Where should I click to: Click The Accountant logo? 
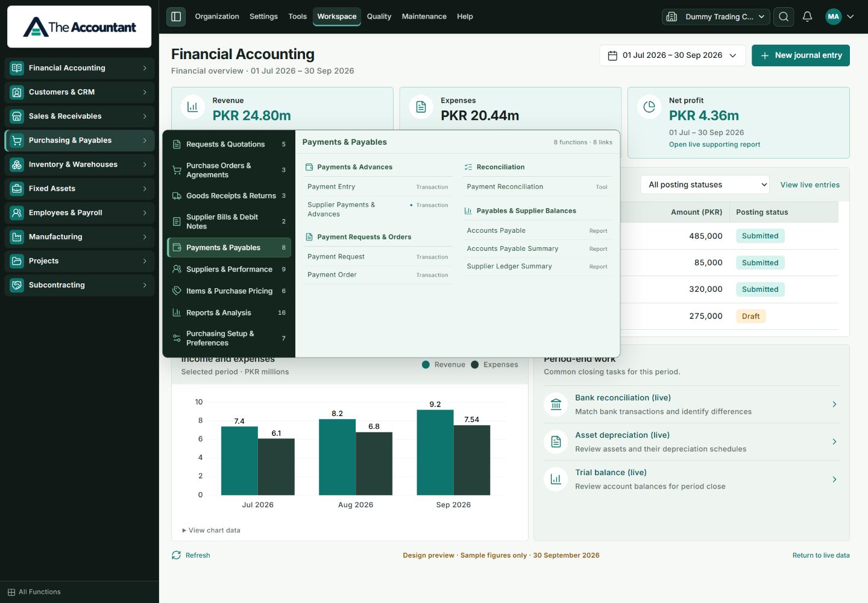(x=80, y=27)
